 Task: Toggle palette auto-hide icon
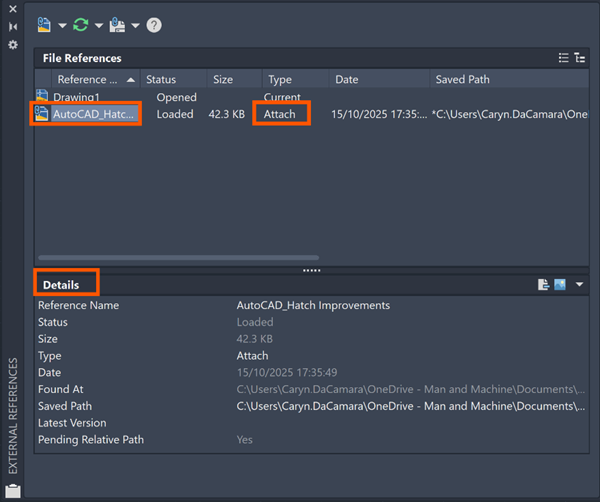tap(13, 27)
